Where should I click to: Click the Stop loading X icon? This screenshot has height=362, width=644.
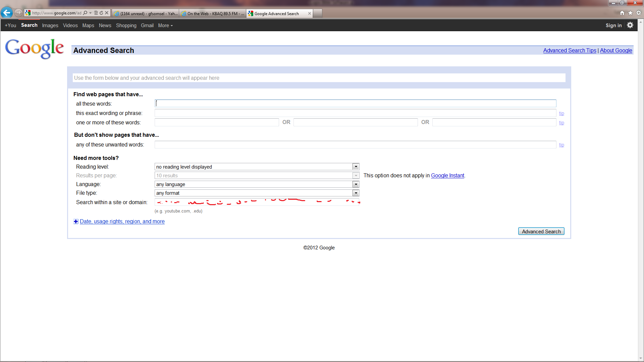(x=107, y=13)
